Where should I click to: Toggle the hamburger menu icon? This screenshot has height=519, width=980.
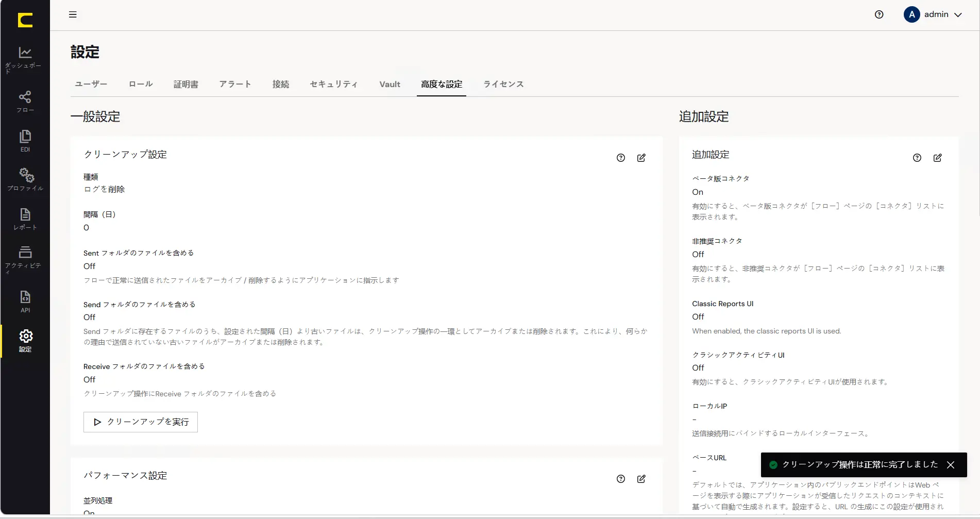click(73, 14)
